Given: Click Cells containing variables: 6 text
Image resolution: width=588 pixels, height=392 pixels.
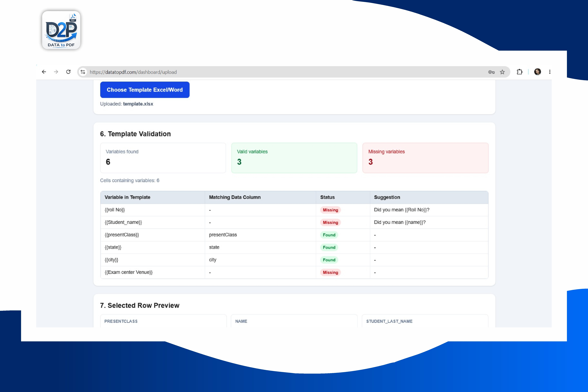Looking at the screenshot, I should click(x=130, y=181).
